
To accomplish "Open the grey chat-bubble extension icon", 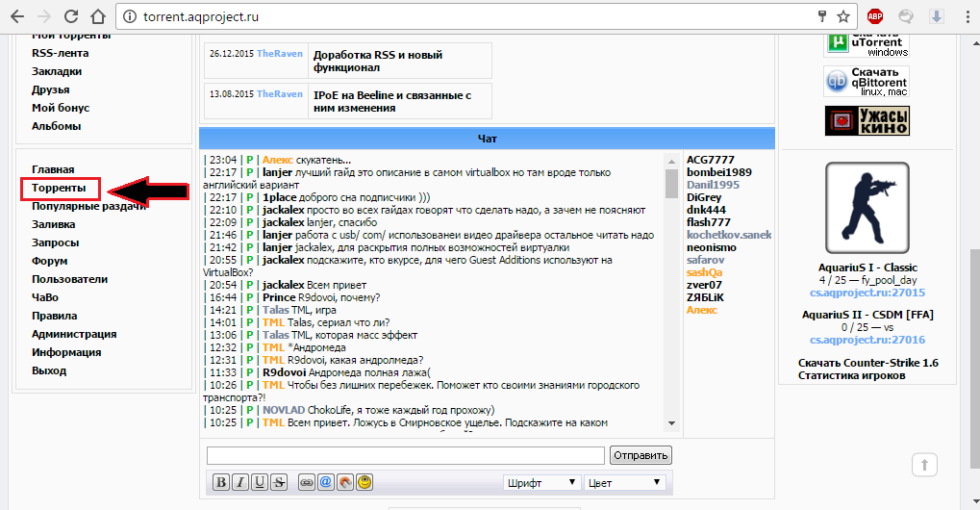I will pyautogui.click(x=906, y=17).
